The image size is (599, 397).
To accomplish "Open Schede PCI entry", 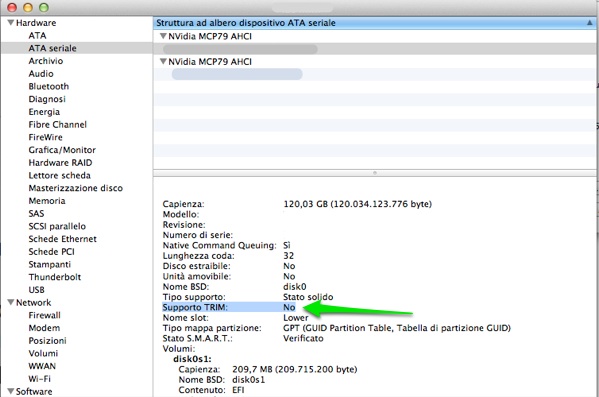I will 51,251.
